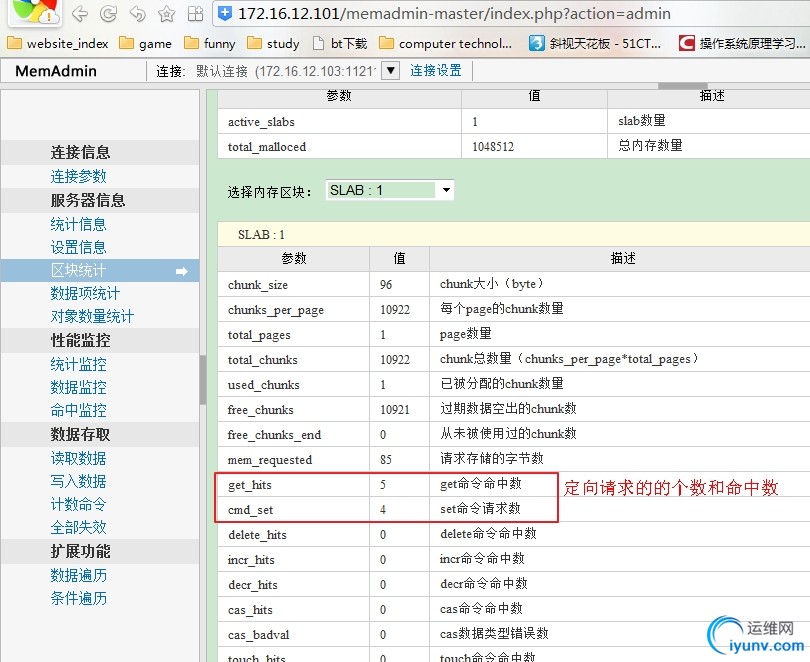Click the free_chunks value 10921
810x662 pixels.
pyautogui.click(x=395, y=409)
